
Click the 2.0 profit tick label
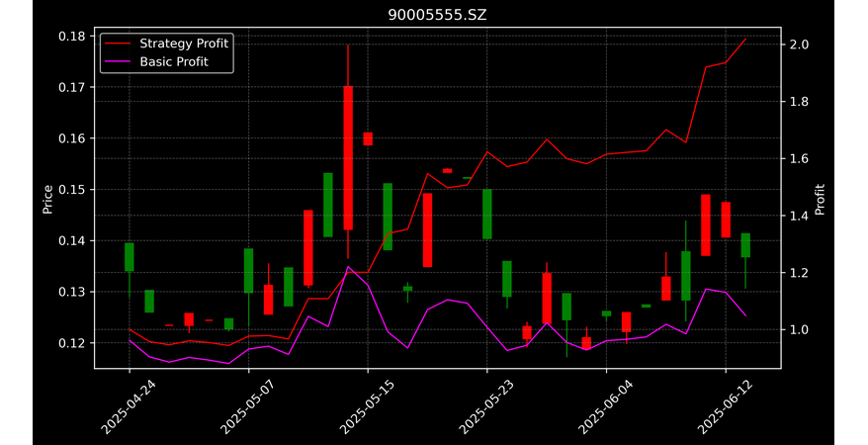click(800, 44)
